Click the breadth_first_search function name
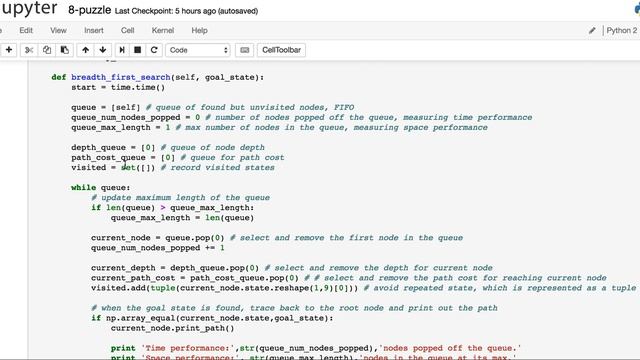The width and height of the screenshot is (640, 360). 121,77
